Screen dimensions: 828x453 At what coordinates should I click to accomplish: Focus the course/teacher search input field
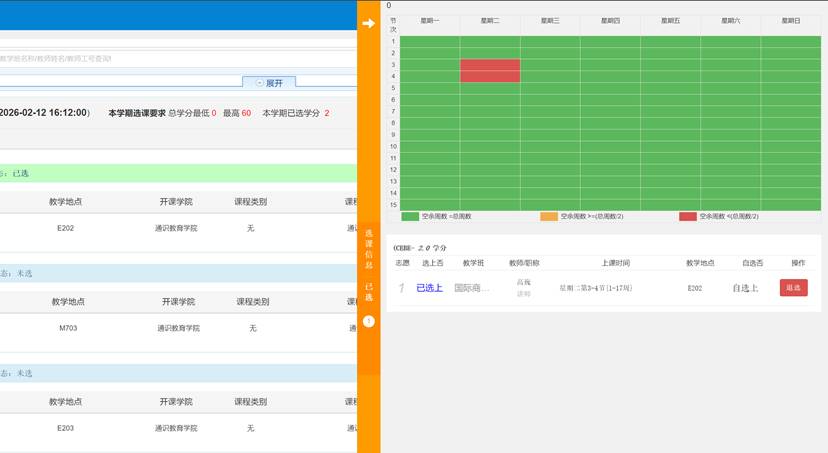tap(150, 59)
